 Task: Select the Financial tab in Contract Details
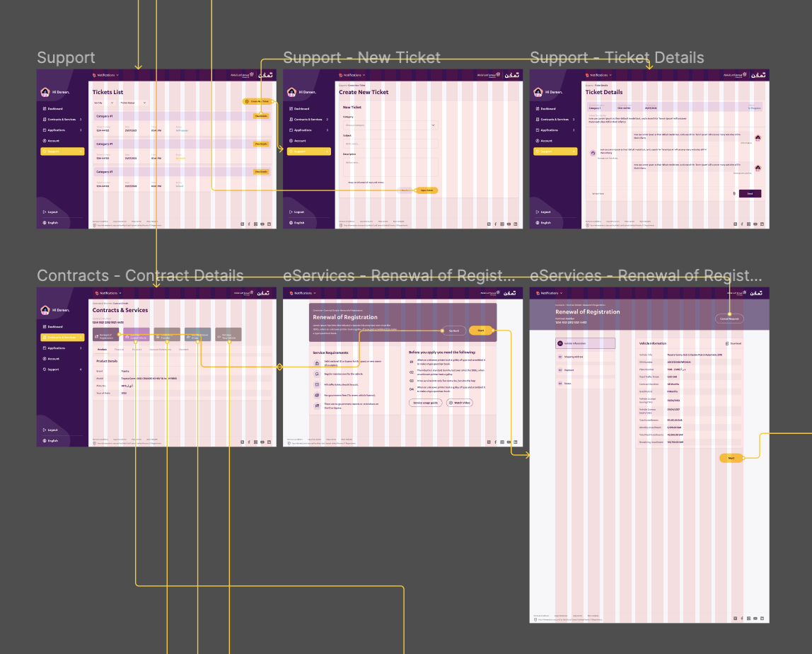119,350
